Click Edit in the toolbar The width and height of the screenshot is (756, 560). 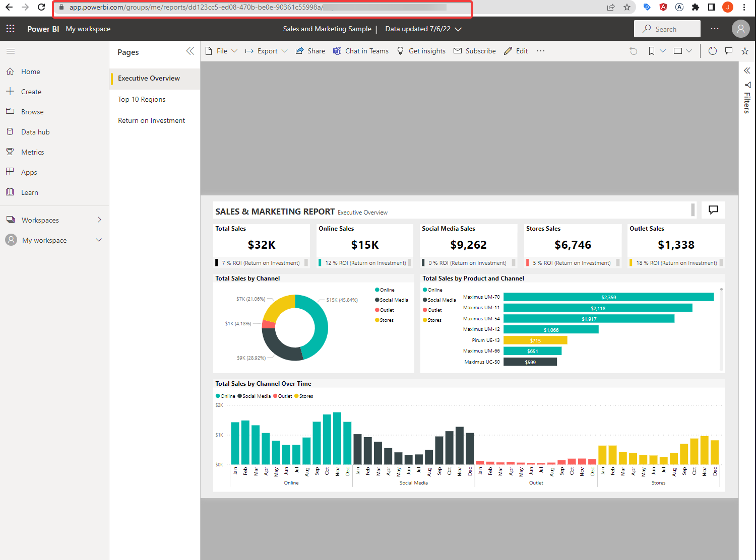click(x=516, y=51)
